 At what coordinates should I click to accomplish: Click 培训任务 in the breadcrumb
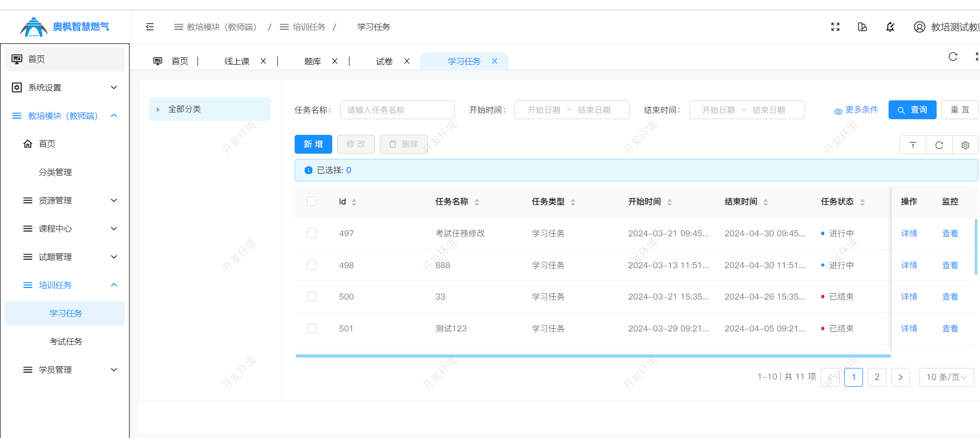point(309,27)
